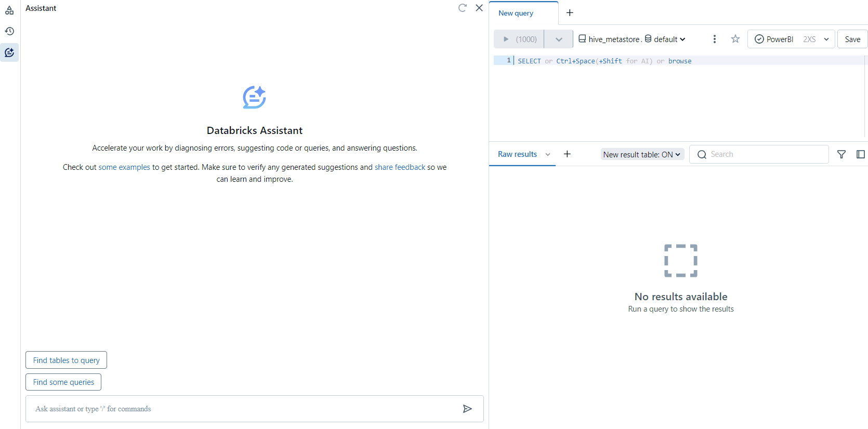This screenshot has height=429, width=868.
Task: Expand the Raw results tab chevron
Action: pyautogui.click(x=548, y=154)
